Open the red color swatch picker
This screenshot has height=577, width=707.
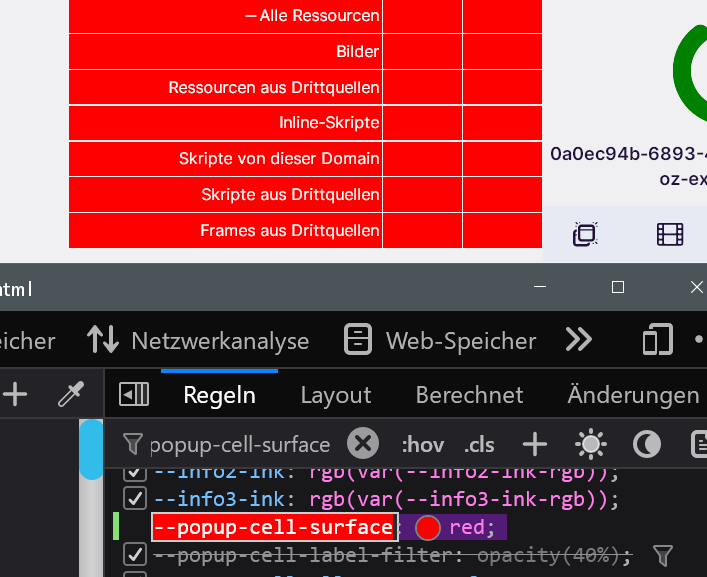[x=428, y=527]
